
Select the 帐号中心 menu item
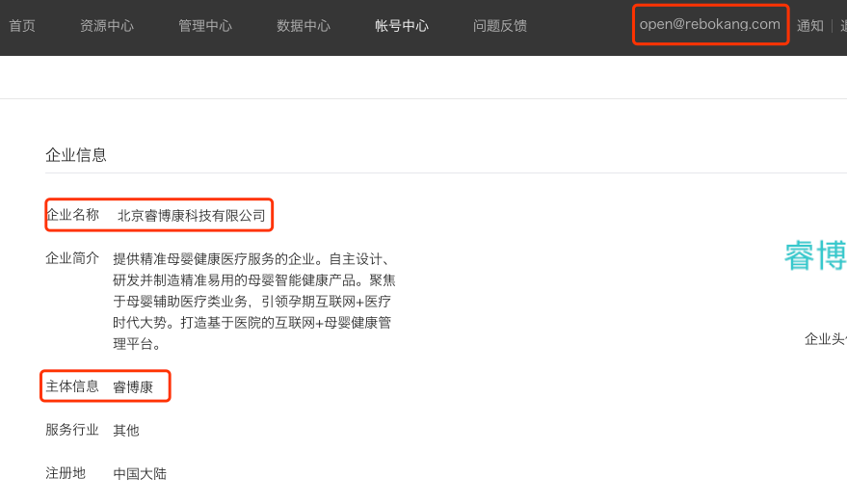click(402, 26)
